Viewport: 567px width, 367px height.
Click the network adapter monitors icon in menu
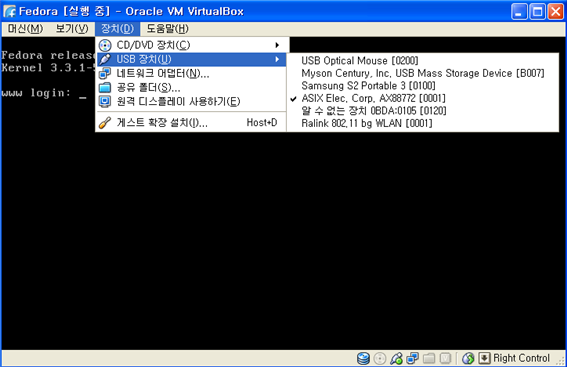[105, 73]
